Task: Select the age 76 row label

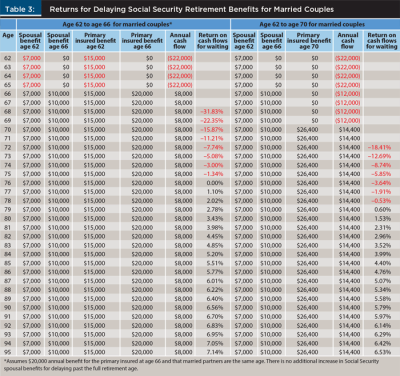Action: (x=8, y=183)
